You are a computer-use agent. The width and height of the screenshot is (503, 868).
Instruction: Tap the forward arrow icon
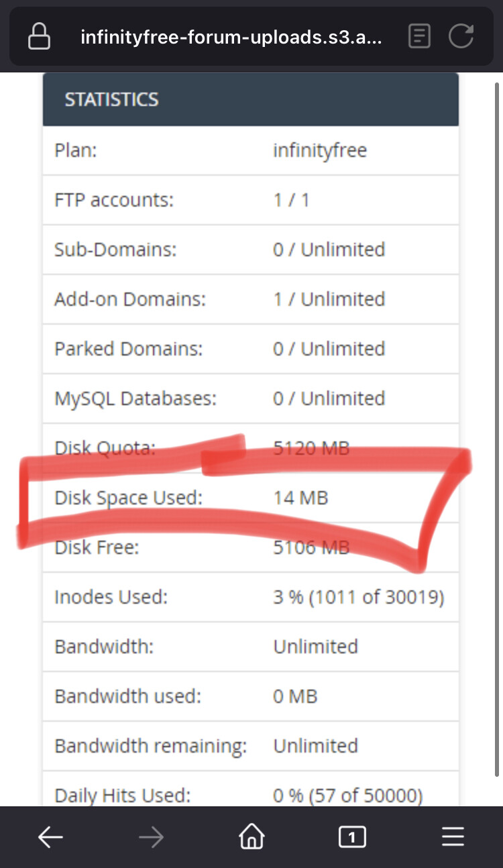[151, 836]
